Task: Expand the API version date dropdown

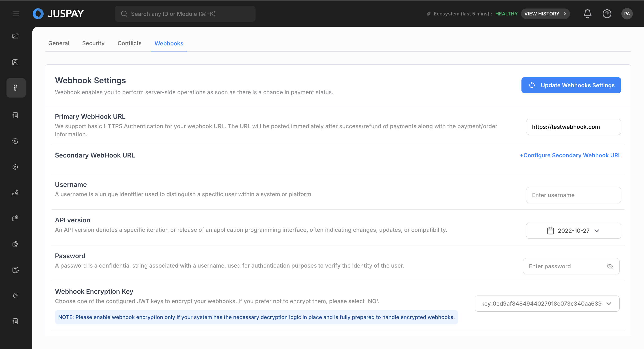Action: 573,231
